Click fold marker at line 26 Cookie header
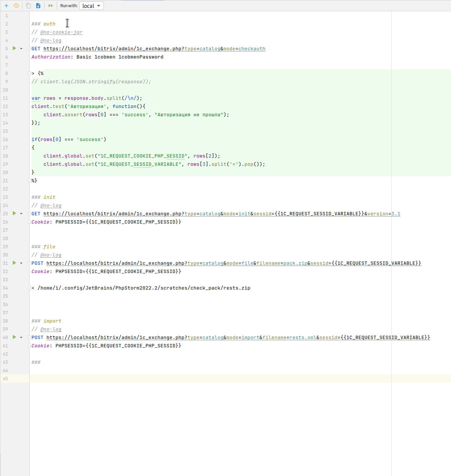451x476 pixels. [x=29, y=222]
